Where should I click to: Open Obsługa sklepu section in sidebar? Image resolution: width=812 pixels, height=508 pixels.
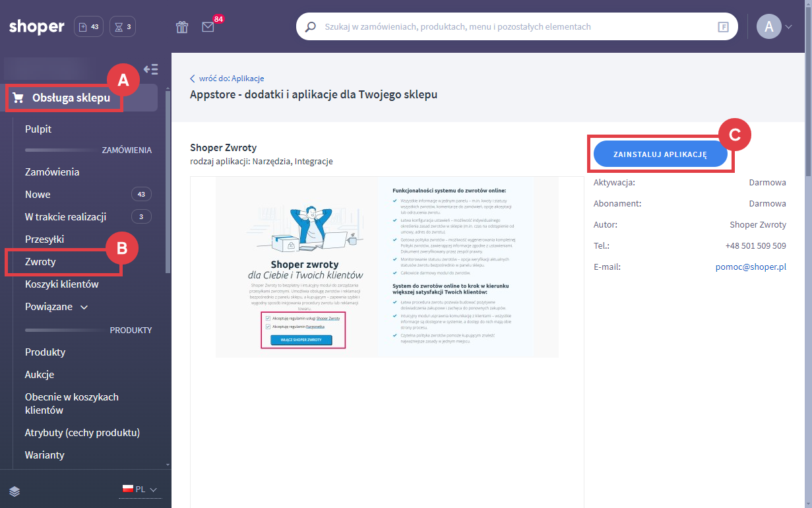[x=71, y=98]
